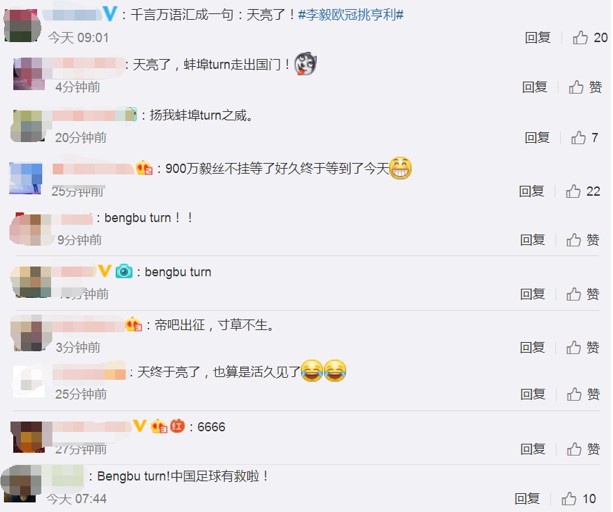Image resolution: width=613 pixels, height=512 pixels.
Task: Click the husky emoji in the 走出国门 comment
Action: [305, 63]
